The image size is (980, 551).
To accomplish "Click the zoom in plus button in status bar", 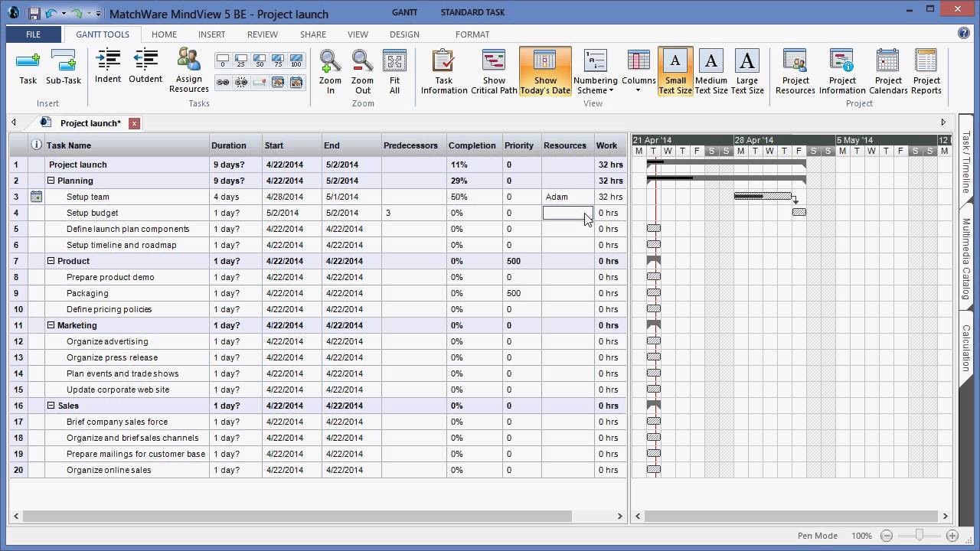I will pyautogui.click(x=952, y=536).
